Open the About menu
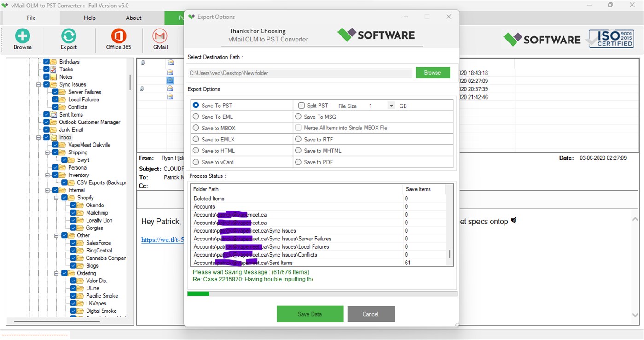The image size is (644, 340). coord(133,18)
